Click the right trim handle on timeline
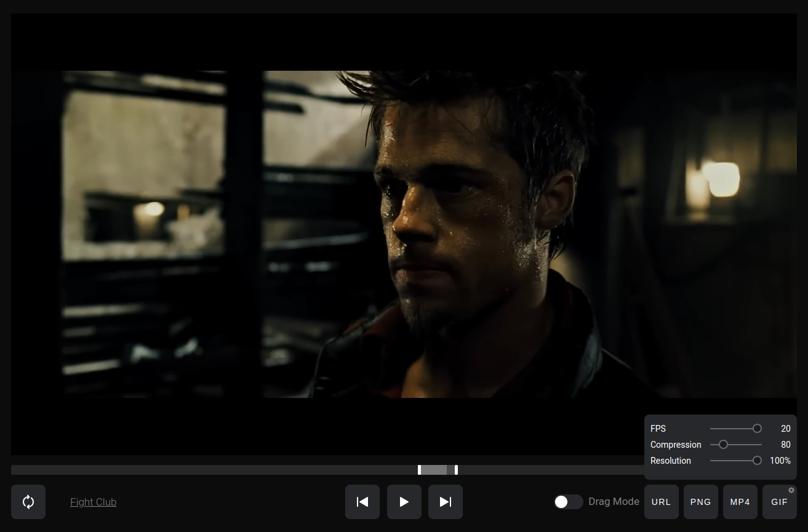808x532 pixels. click(456, 470)
